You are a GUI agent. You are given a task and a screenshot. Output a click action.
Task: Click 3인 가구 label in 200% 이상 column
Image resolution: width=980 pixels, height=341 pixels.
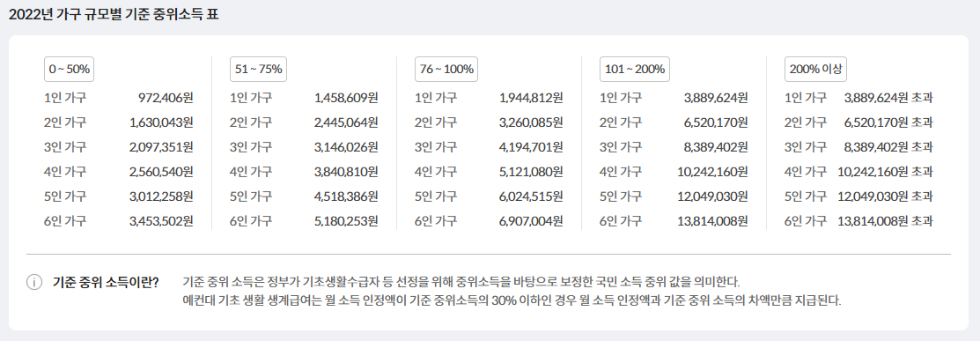click(x=807, y=147)
